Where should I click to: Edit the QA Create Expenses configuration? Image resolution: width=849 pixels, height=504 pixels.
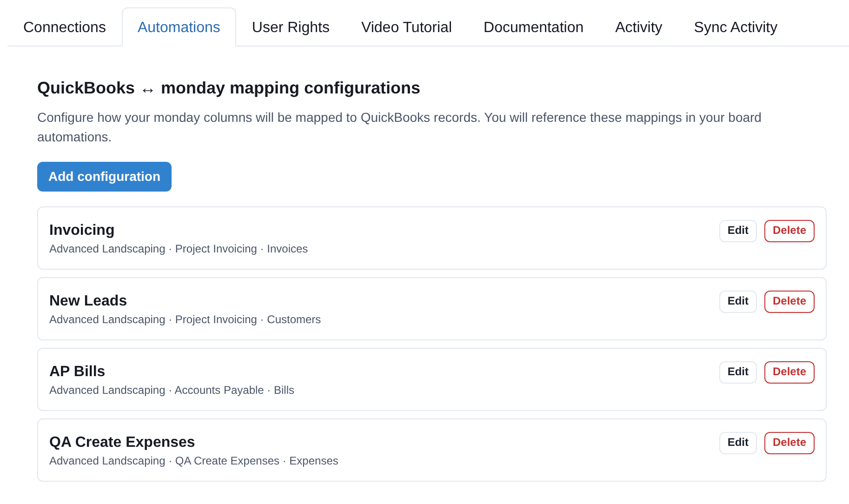tap(738, 443)
